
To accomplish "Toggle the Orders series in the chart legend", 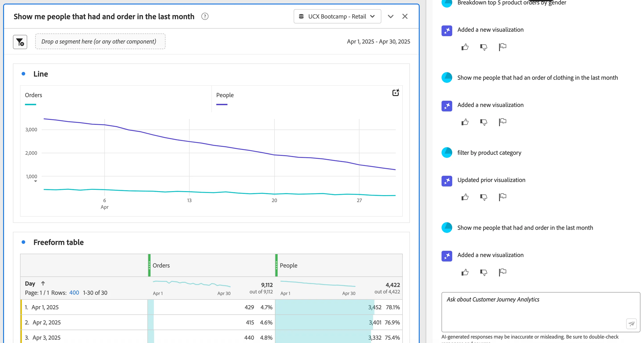I will (x=33, y=99).
